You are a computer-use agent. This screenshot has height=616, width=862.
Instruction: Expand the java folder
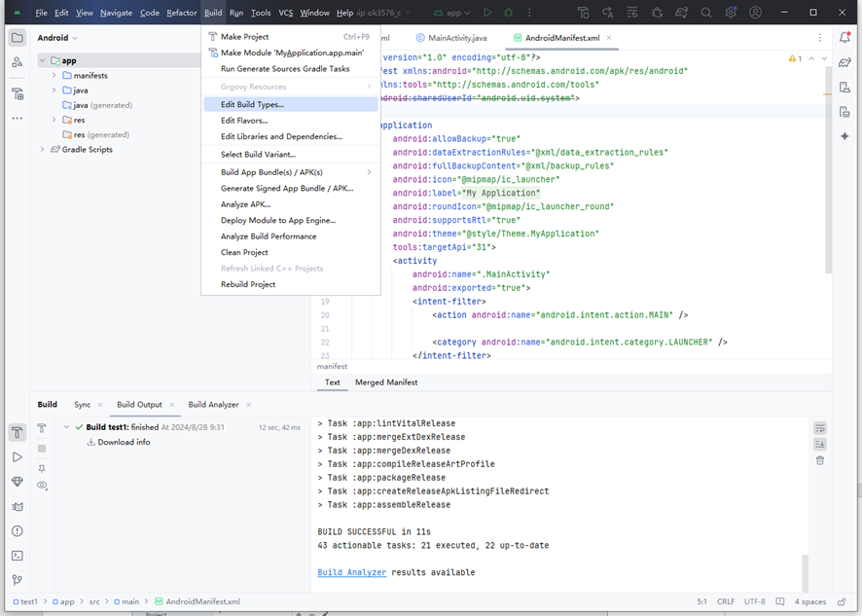54,91
